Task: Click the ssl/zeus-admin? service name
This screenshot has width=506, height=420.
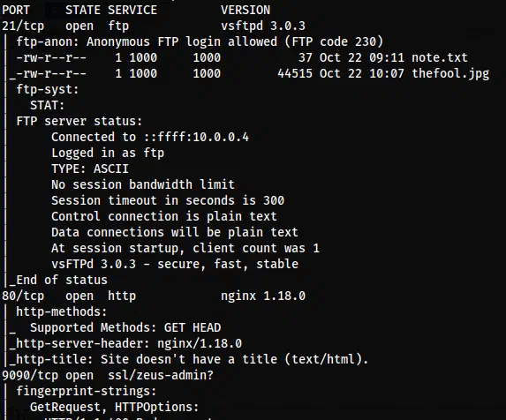Action: pyautogui.click(x=161, y=375)
